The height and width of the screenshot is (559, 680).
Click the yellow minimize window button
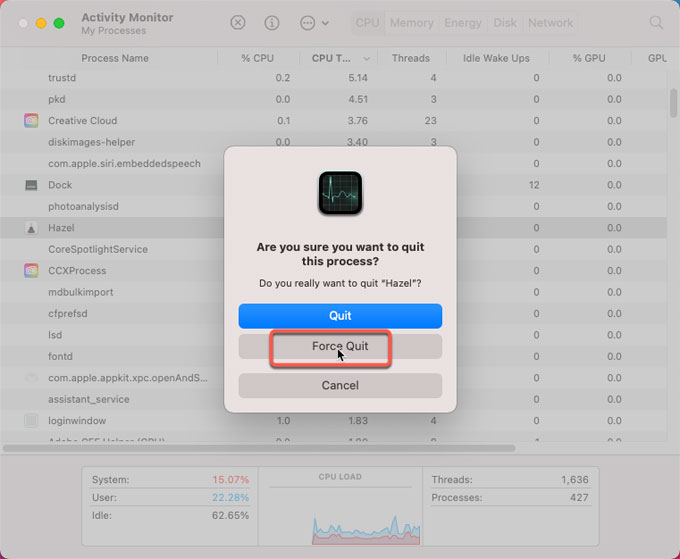[x=41, y=23]
